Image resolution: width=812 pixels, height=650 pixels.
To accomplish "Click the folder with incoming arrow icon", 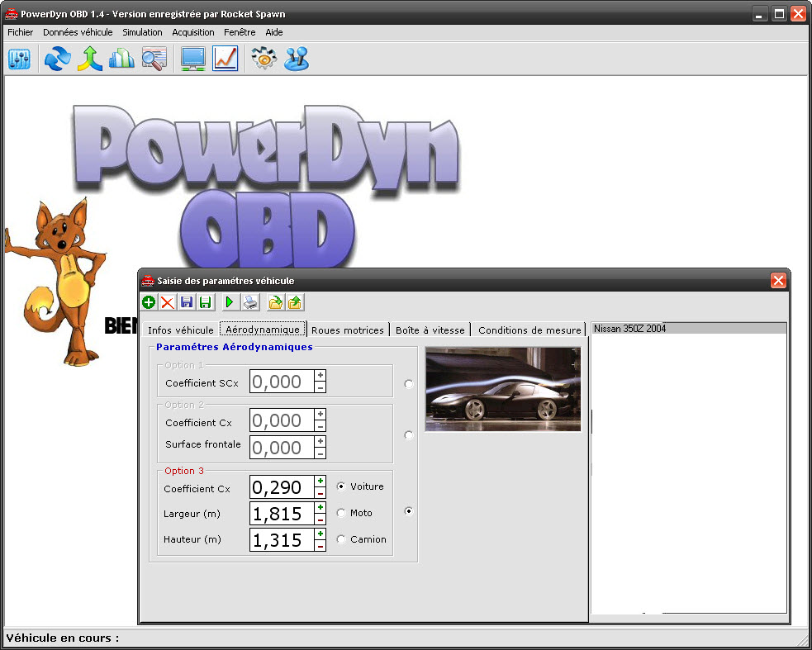I will [x=276, y=302].
